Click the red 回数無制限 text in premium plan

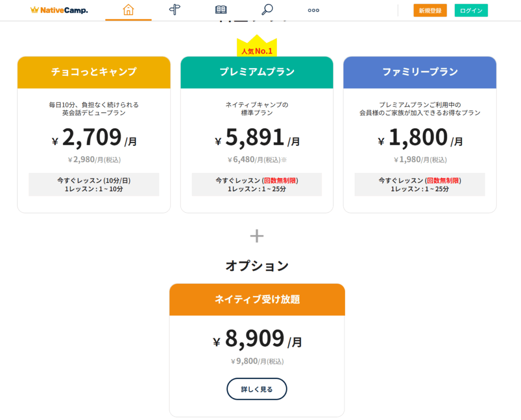(x=279, y=181)
